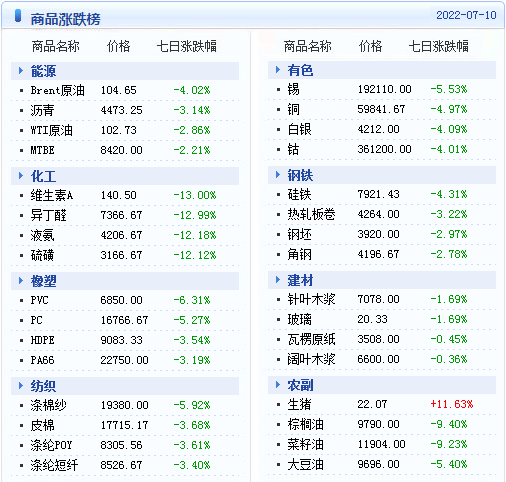Expand the 能源 category arrow
This screenshot has width=506, height=482.
21,71
